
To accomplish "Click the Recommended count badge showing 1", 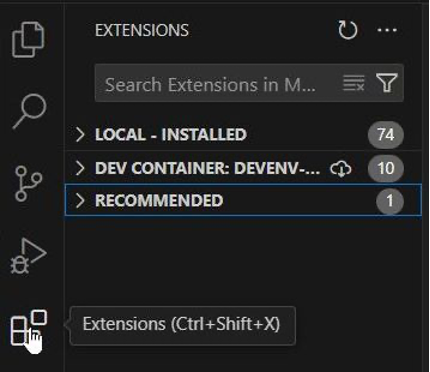I will [x=390, y=201].
